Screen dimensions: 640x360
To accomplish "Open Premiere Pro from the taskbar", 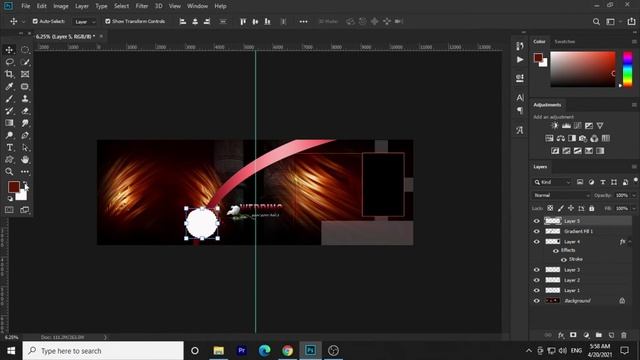I will coord(242,351).
